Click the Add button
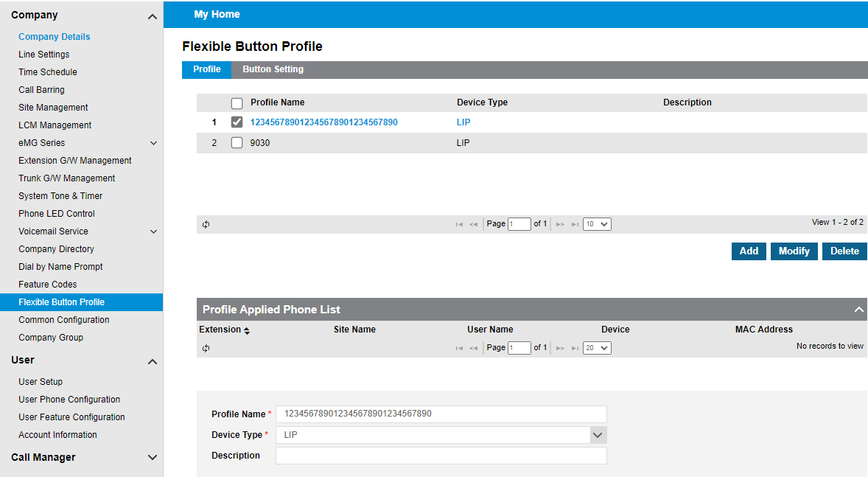 749,251
